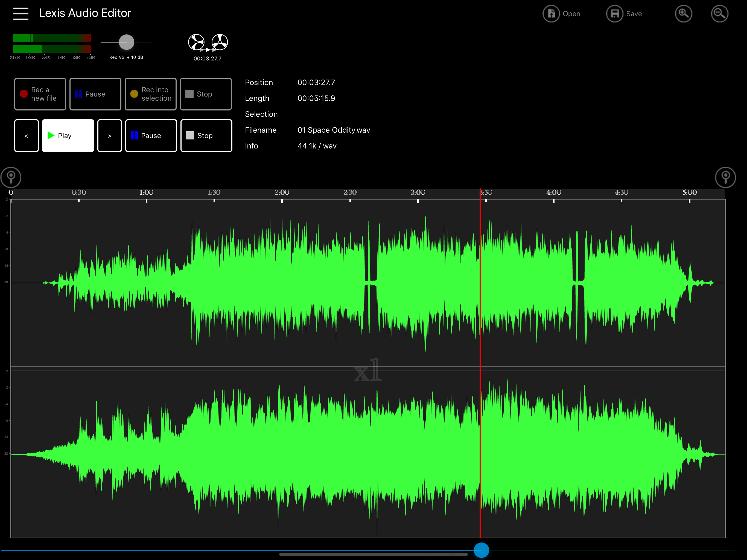Click the 3:00 timeline marker
The image size is (747, 560).
[x=418, y=192]
